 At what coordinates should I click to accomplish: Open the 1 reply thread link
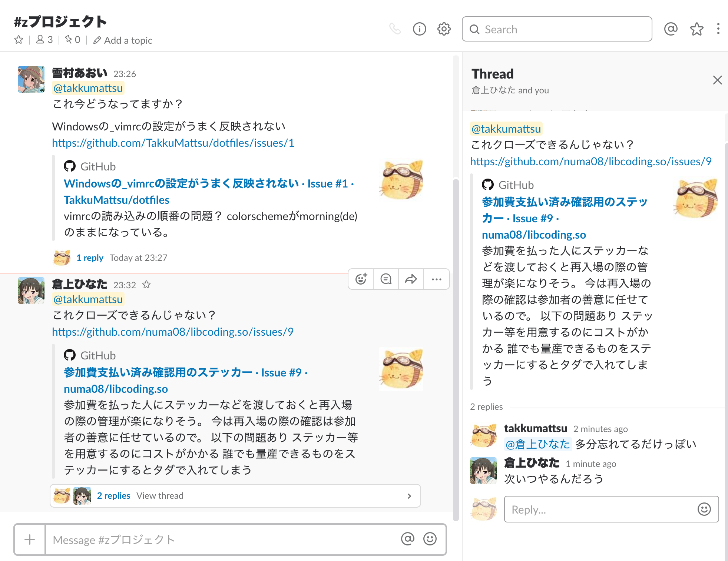tap(90, 258)
